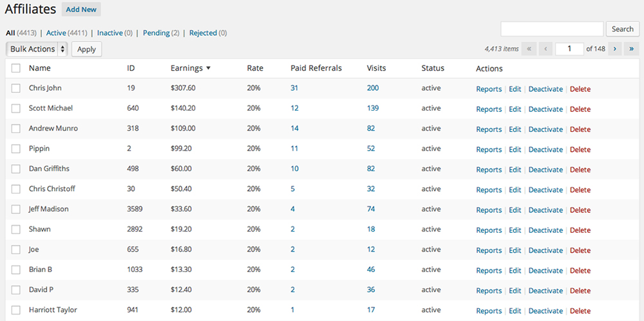Jump to the last page arrow

[632, 49]
